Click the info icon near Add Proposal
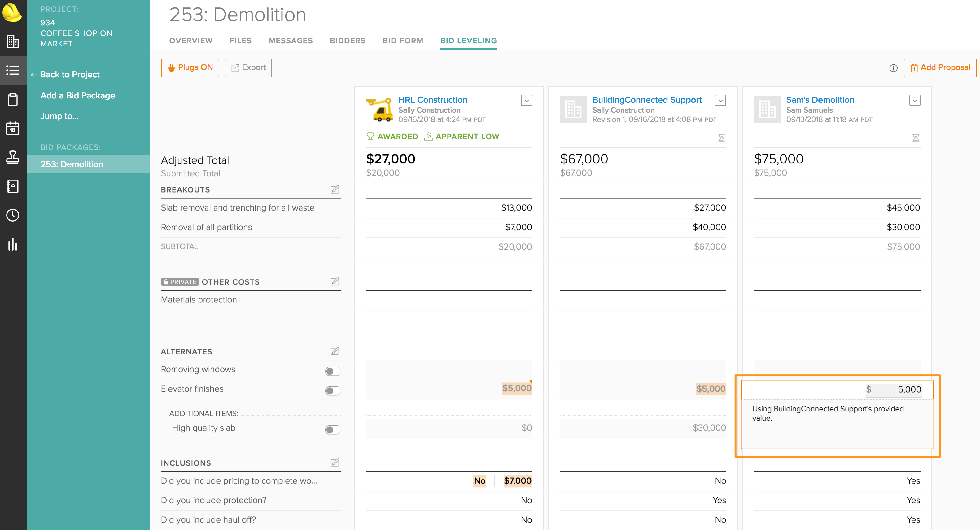This screenshot has width=980, height=530. 893,68
